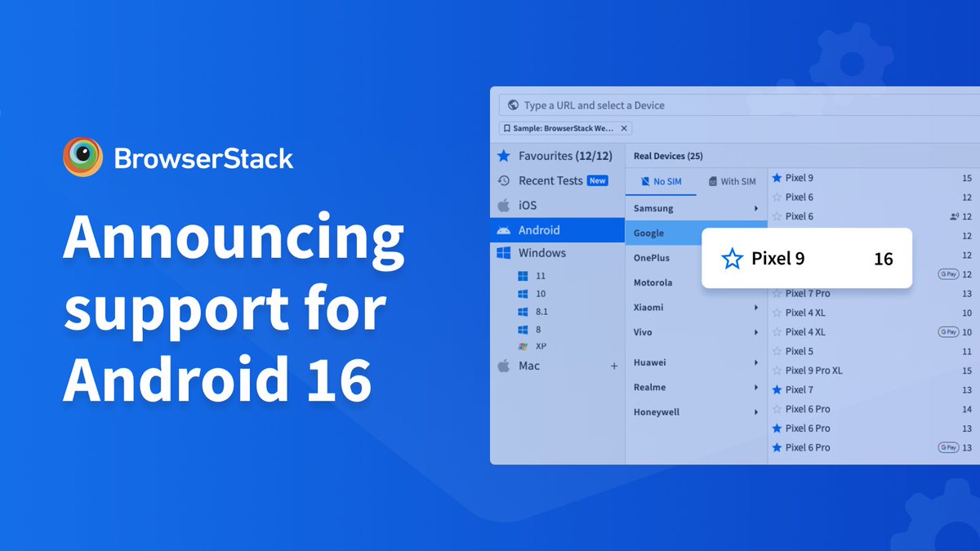Screen dimensions: 980x551
Task: Click the Android robot icon in sidebar
Action: point(504,230)
